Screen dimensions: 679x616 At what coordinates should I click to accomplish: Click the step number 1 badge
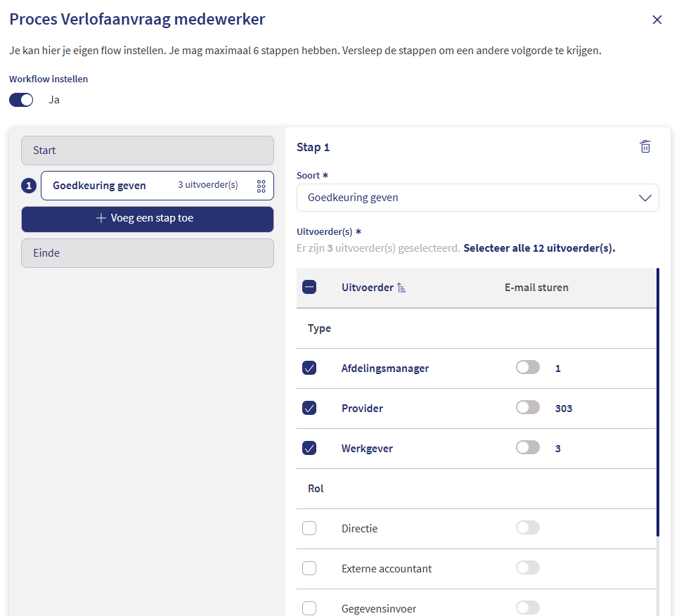tap(29, 186)
